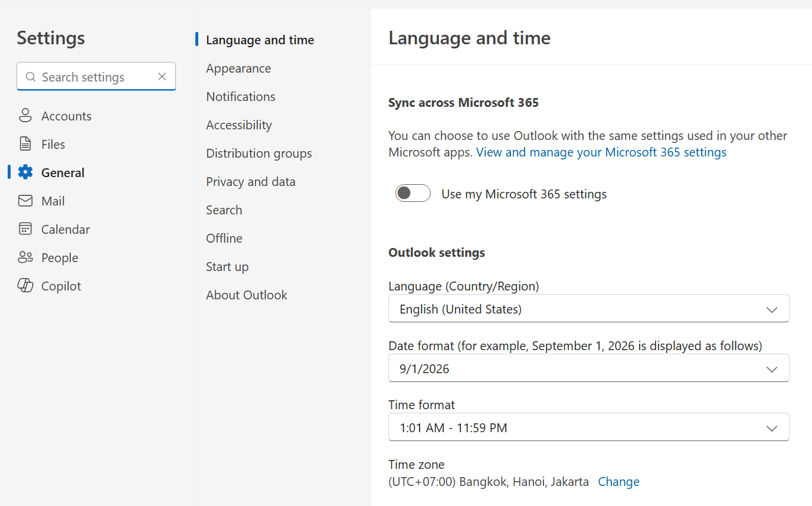Focus the Search settings input field
812x506 pixels.
tap(96, 77)
